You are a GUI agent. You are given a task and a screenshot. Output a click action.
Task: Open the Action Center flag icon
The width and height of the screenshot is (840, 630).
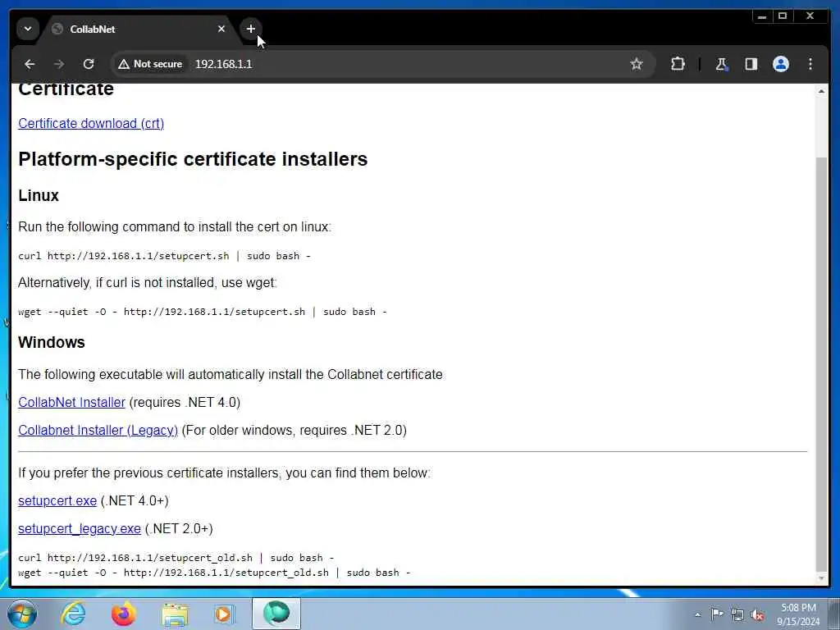pyautogui.click(x=717, y=614)
